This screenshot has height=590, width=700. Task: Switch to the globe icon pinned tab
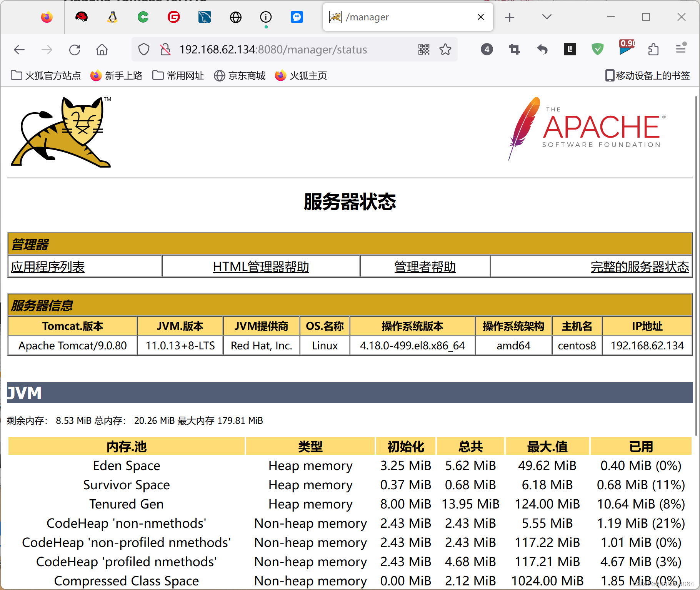pyautogui.click(x=235, y=17)
